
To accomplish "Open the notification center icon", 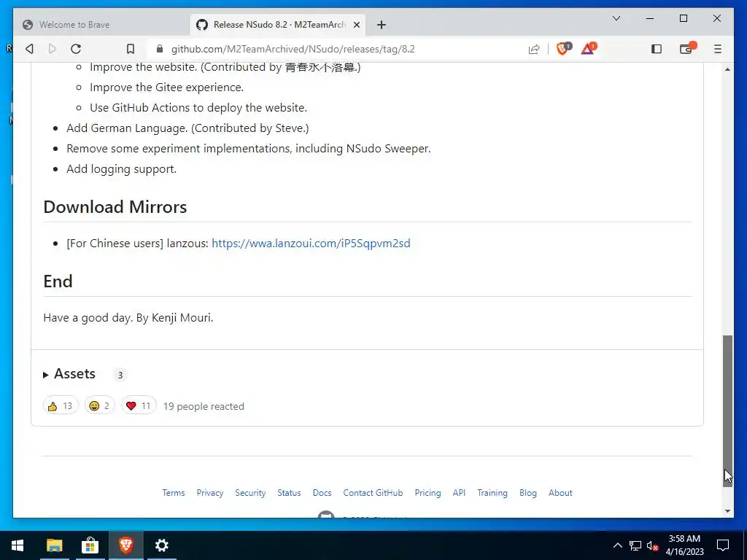I will coord(723,545).
